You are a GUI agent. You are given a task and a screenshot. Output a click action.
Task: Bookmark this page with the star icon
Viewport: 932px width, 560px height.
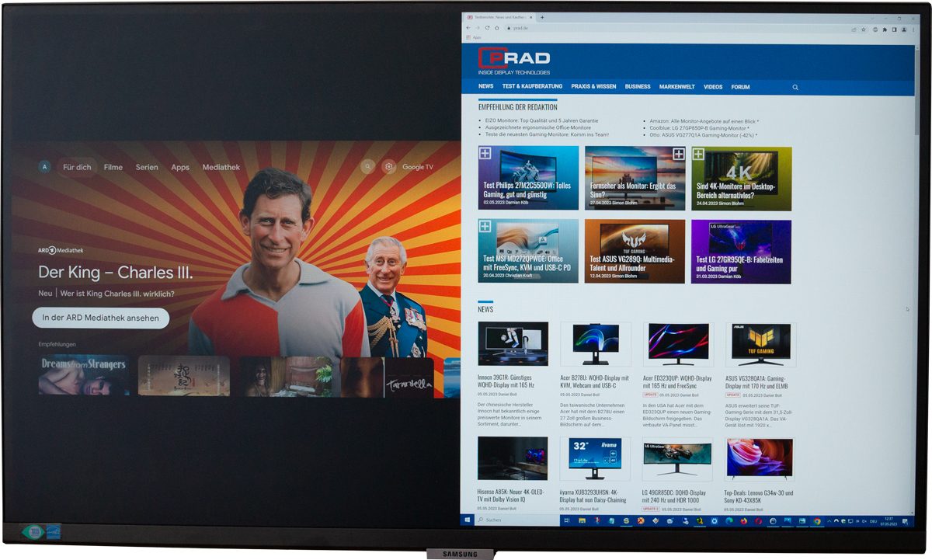pyautogui.click(x=863, y=29)
